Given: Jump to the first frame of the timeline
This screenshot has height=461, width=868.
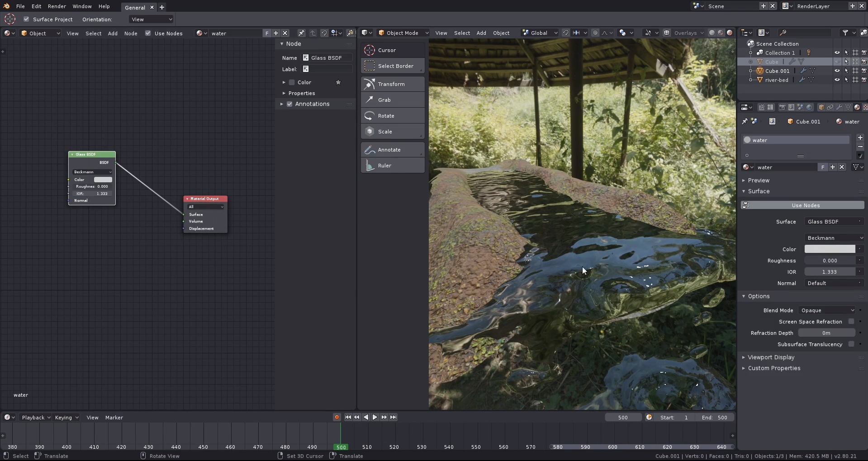Looking at the screenshot, I should (348, 417).
